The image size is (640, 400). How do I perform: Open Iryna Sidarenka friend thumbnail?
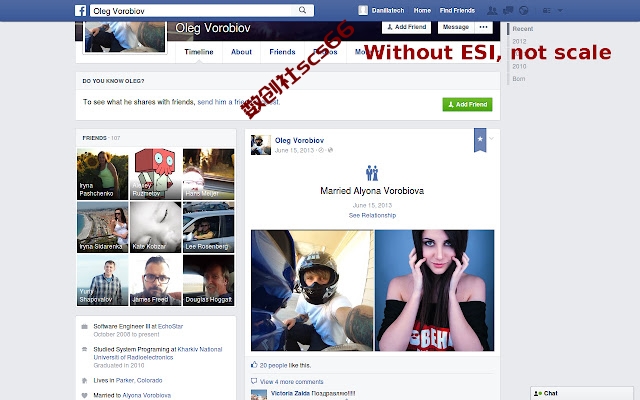102,227
